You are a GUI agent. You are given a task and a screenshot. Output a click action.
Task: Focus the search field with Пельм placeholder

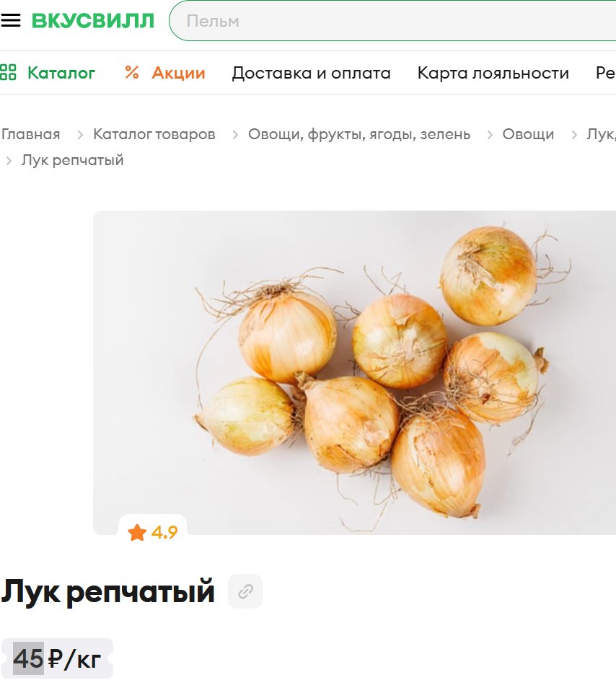392,21
